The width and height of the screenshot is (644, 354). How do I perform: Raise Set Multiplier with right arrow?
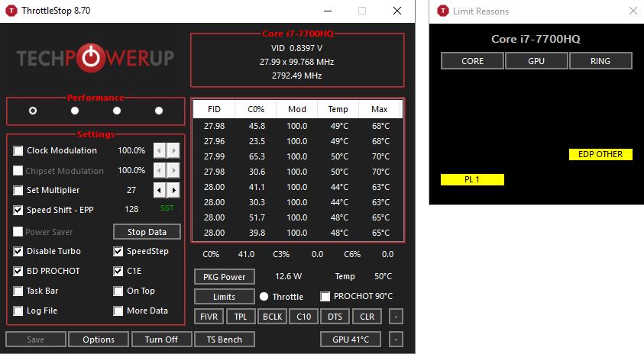click(173, 190)
